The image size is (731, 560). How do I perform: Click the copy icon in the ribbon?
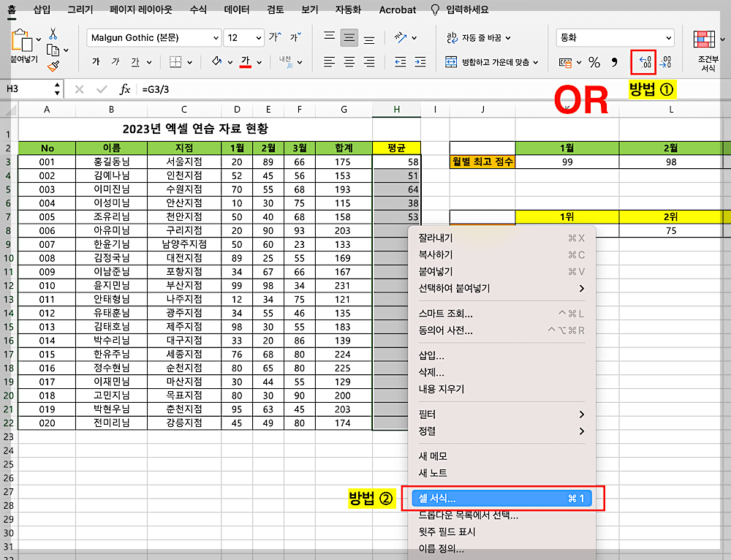[x=51, y=50]
